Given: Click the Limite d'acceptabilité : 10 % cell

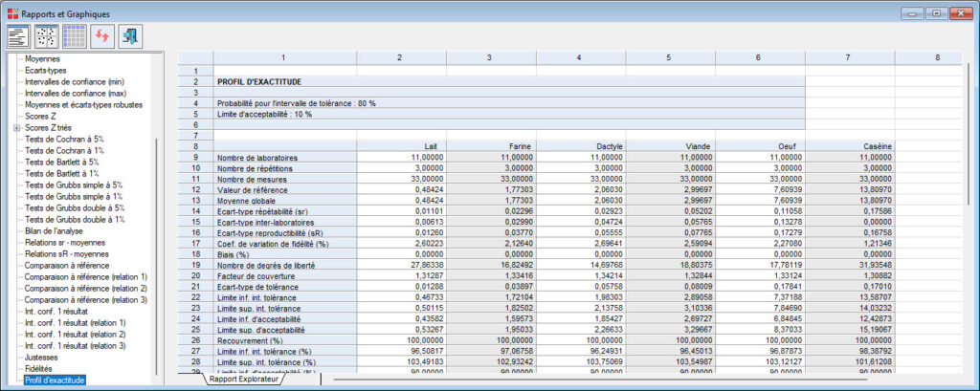Looking at the screenshot, I should click(x=509, y=115).
